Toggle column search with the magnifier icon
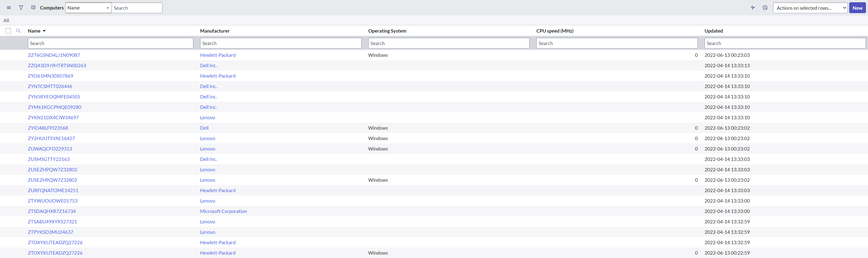The image size is (868, 258). (19, 31)
